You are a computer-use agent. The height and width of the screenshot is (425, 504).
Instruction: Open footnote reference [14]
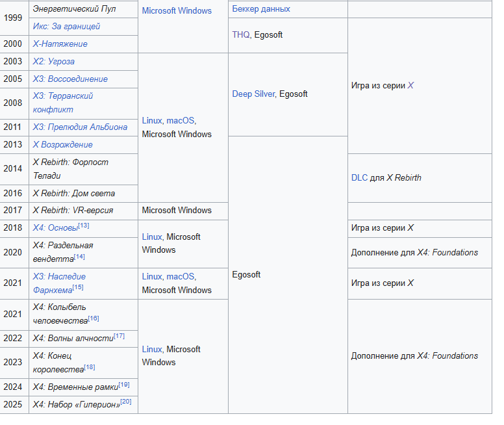click(79, 257)
